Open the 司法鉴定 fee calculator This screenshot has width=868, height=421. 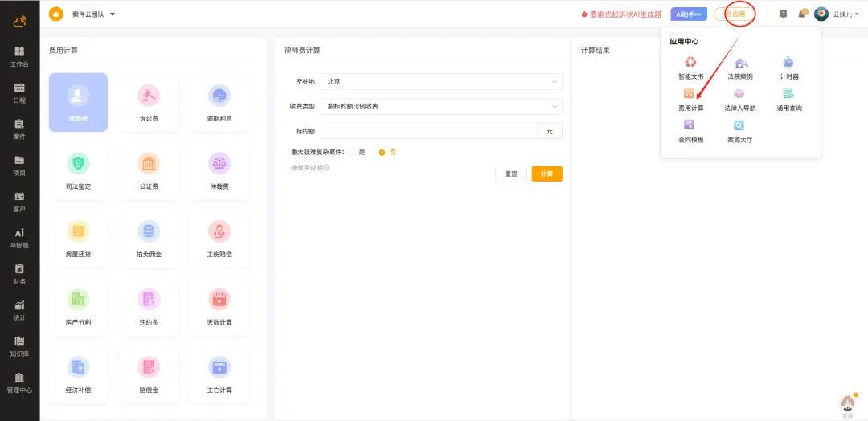[x=78, y=170]
